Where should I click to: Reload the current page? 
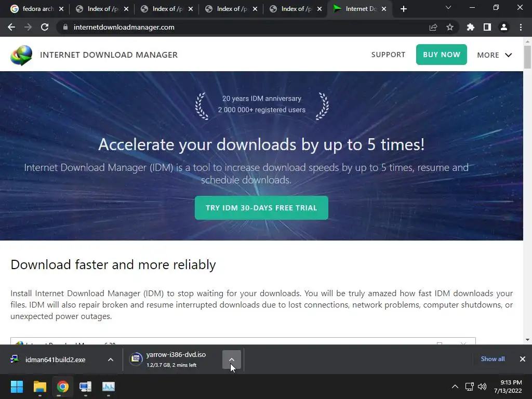click(45, 27)
